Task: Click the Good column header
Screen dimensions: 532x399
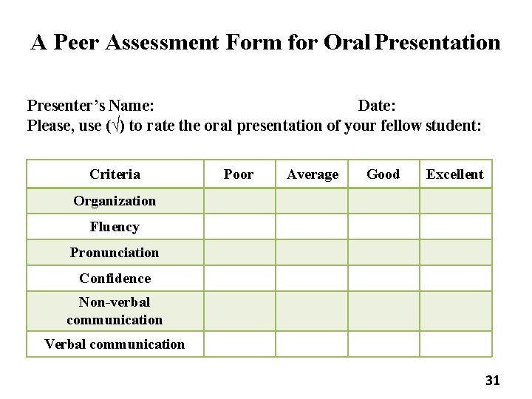Action: tap(383, 174)
